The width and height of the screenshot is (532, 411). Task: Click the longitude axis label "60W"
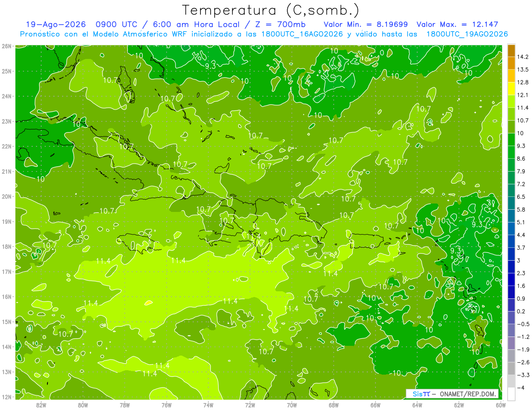[x=501, y=405]
